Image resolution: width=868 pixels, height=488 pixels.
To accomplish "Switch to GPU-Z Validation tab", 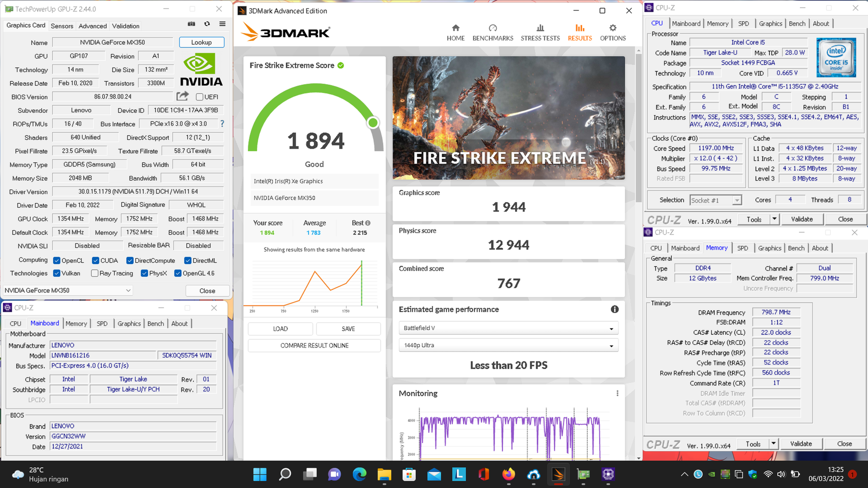I will [x=126, y=26].
